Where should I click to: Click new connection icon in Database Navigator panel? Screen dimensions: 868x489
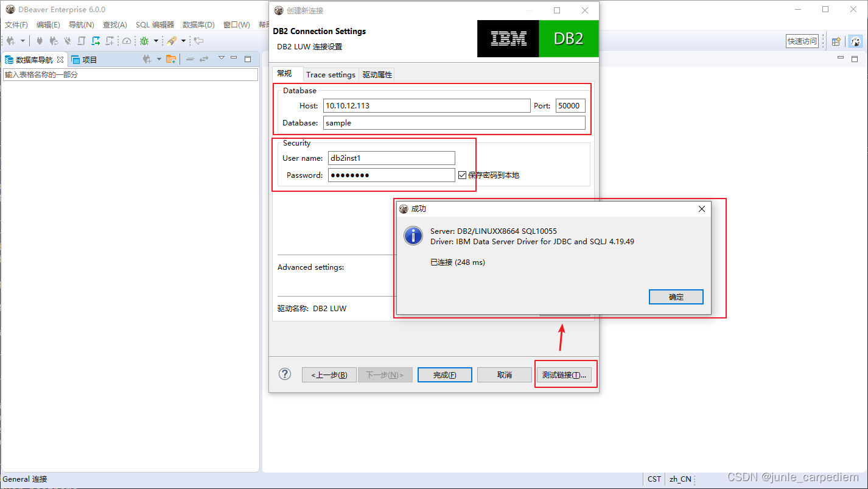147,59
